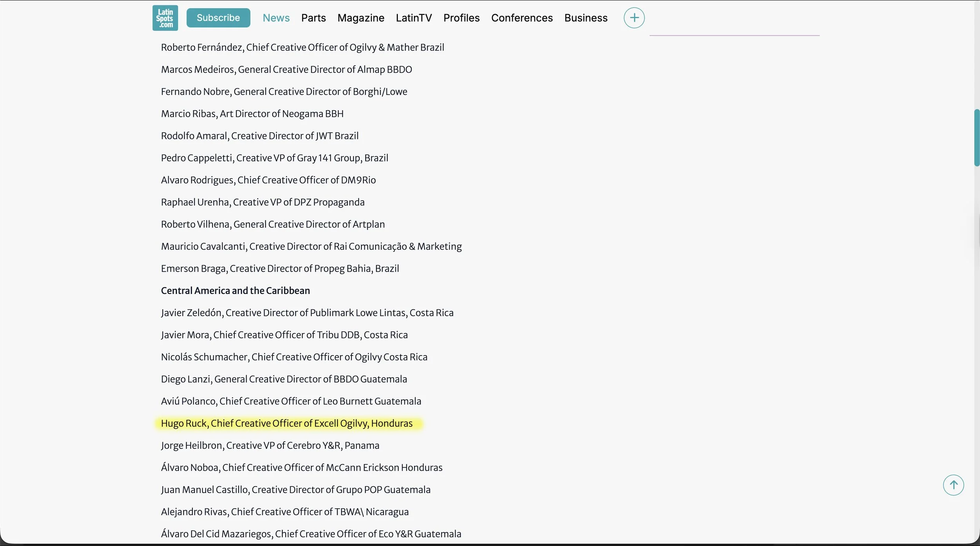The width and height of the screenshot is (980, 546).
Task: Click the highlighted Hugo Ruck Excell Ogilvy line
Action: tap(287, 424)
